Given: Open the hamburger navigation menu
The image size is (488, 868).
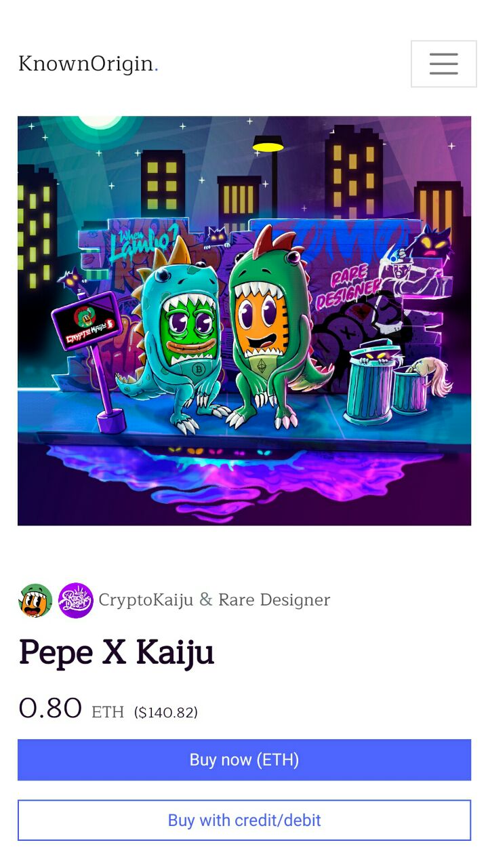Looking at the screenshot, I should 443,64.
